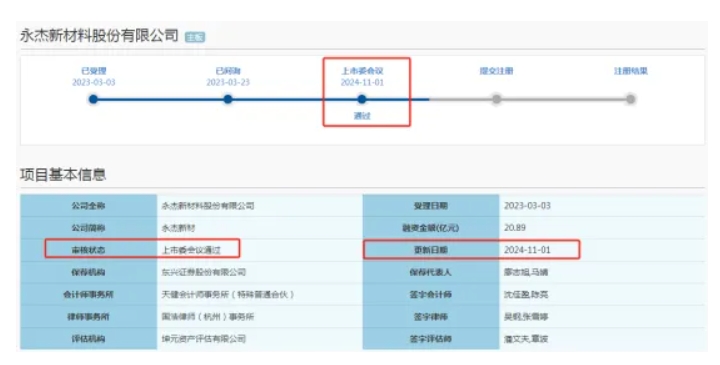The height and width of the screenshot is (365, 720).
Task: Click the 保荐机构 label cell
Action: 89,272
